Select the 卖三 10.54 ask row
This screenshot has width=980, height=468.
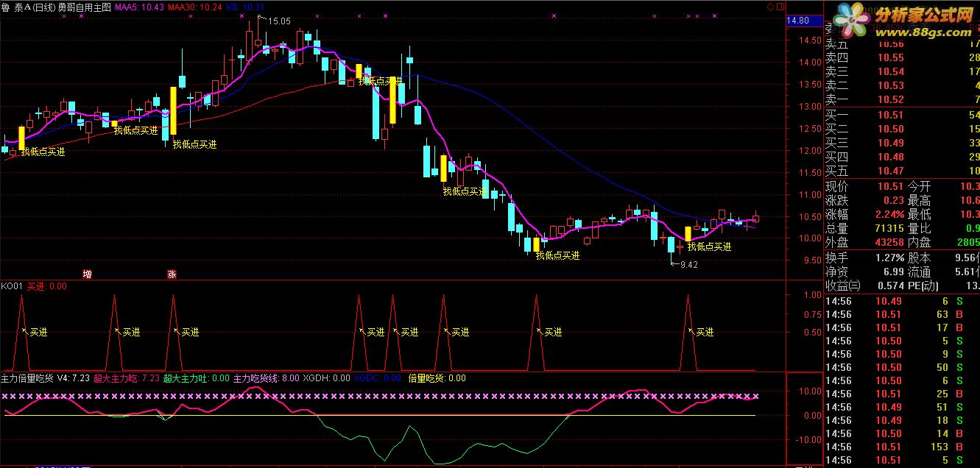pos(901,71)
